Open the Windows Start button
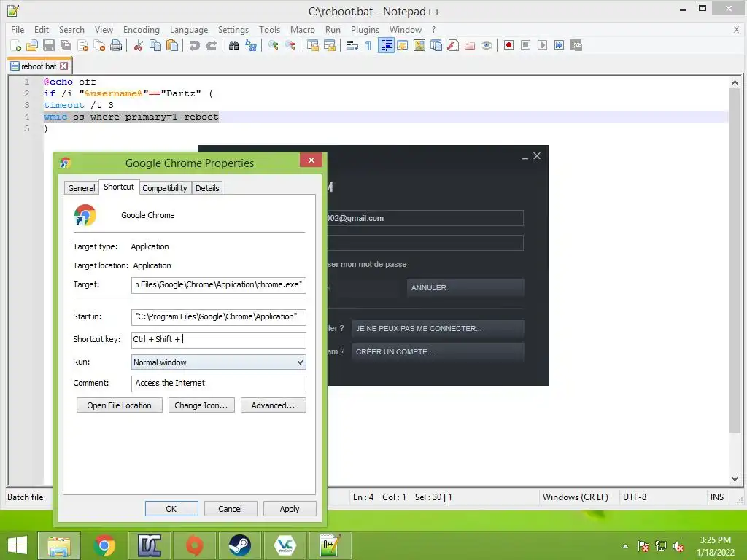This screenshot has height=560, width=747. pos(18,545)
